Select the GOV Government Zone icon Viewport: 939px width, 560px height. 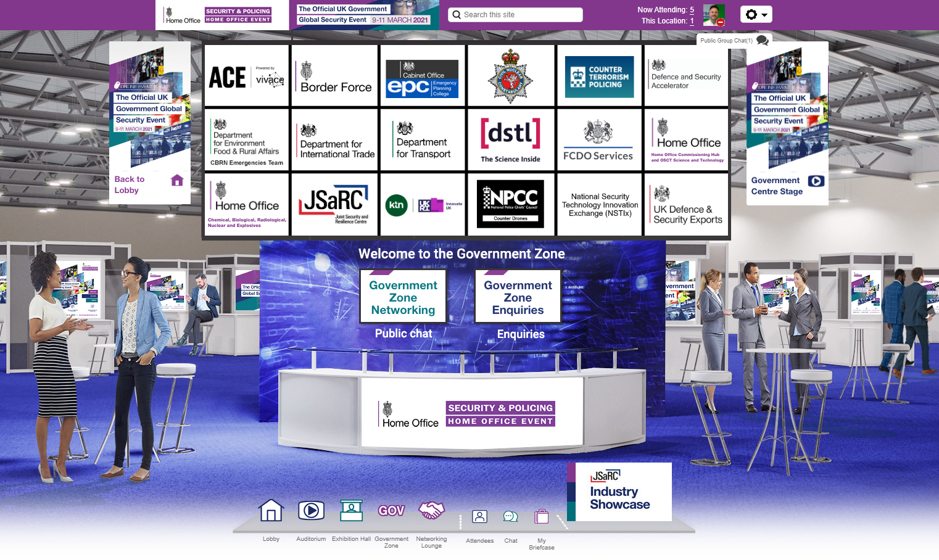point(391,511)
